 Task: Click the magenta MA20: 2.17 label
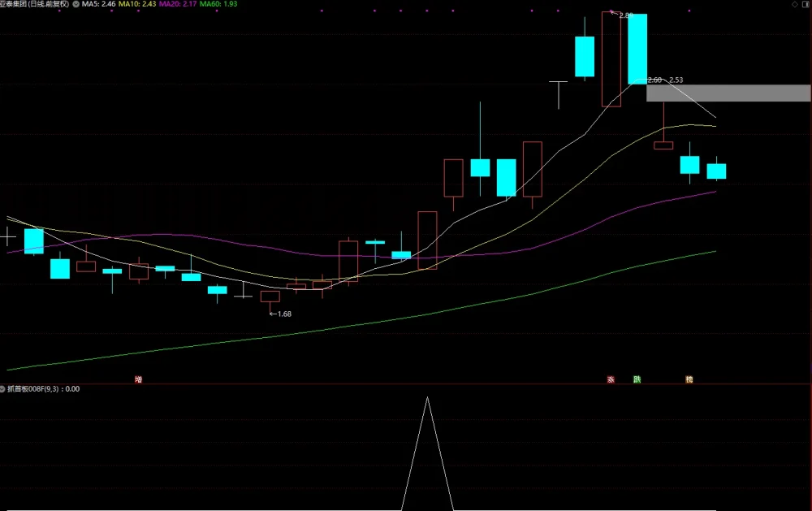(x=178, y=3)
